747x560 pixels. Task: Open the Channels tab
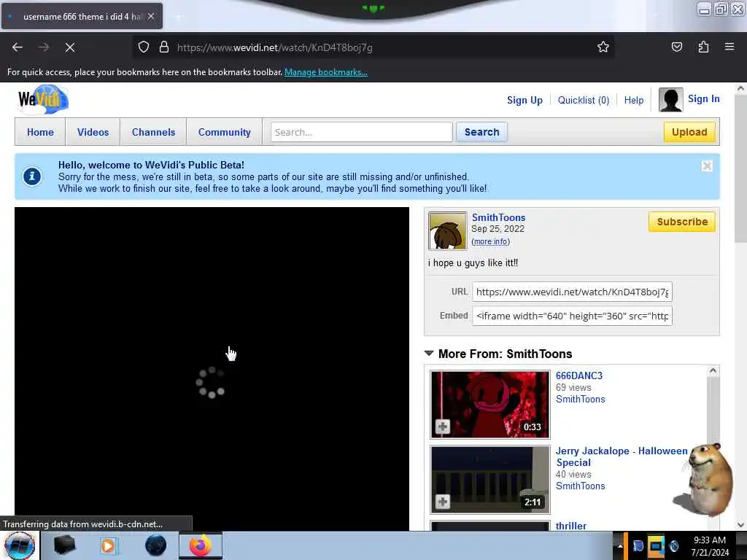(x=153, y=132)
